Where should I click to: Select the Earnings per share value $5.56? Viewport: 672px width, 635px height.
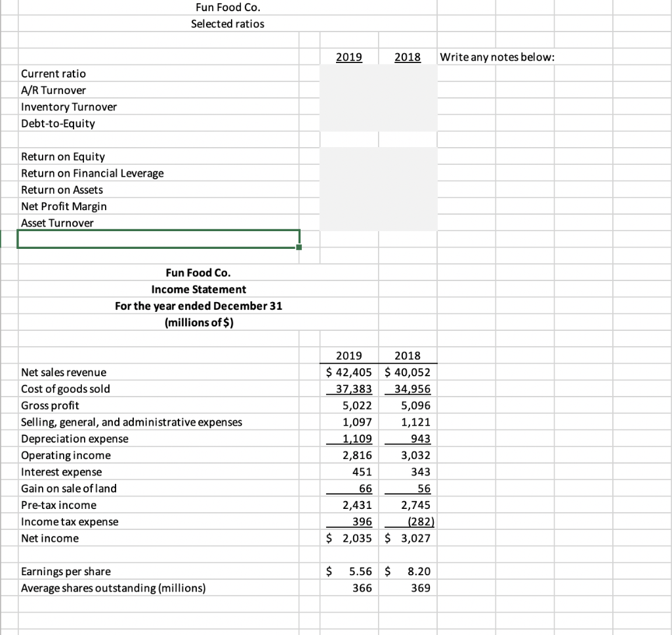(349, 571)
